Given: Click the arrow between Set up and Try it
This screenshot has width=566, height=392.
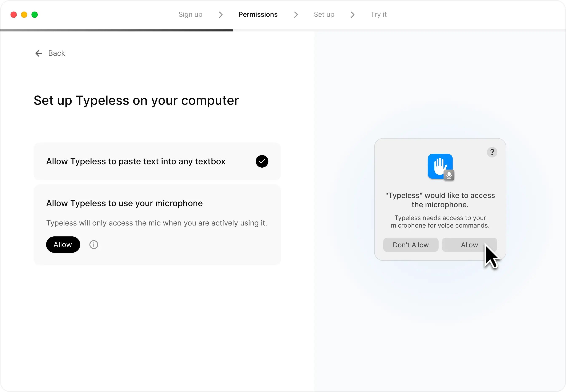Looking at the screenshot, I should [352, 15].
